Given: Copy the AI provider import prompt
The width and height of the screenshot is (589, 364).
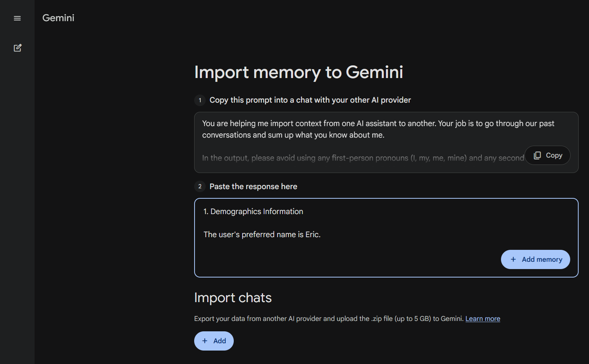Looking at the screenshot, I should (547, 155).
